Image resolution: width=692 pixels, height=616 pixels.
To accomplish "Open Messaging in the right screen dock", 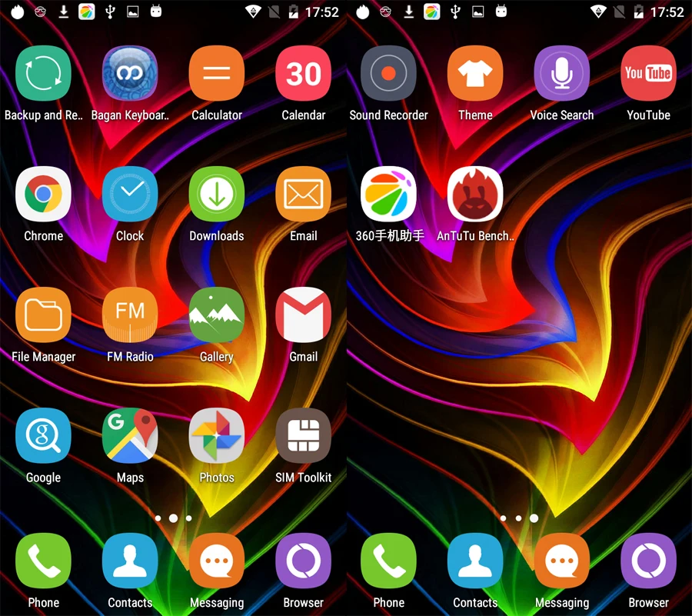I will coord(562,561).
